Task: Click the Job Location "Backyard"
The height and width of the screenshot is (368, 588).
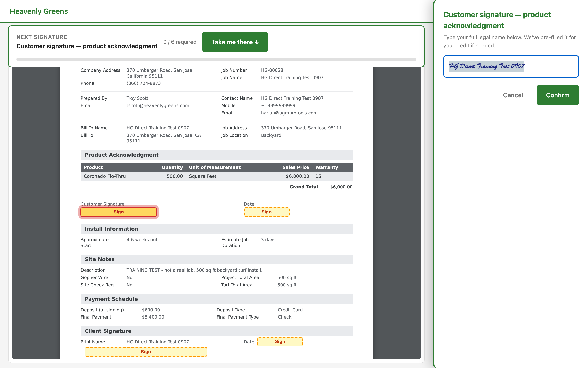Action: click(x=271, y=135)
